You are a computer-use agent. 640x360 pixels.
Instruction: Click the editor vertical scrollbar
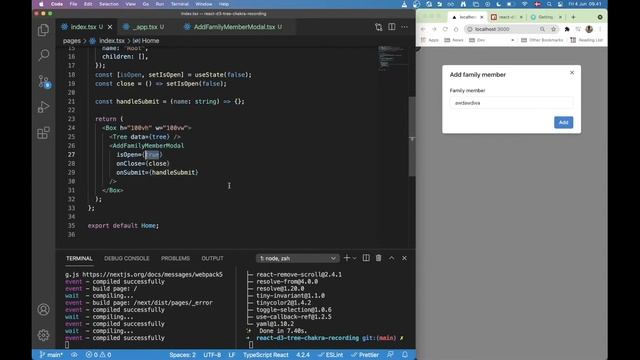(412, 136)
